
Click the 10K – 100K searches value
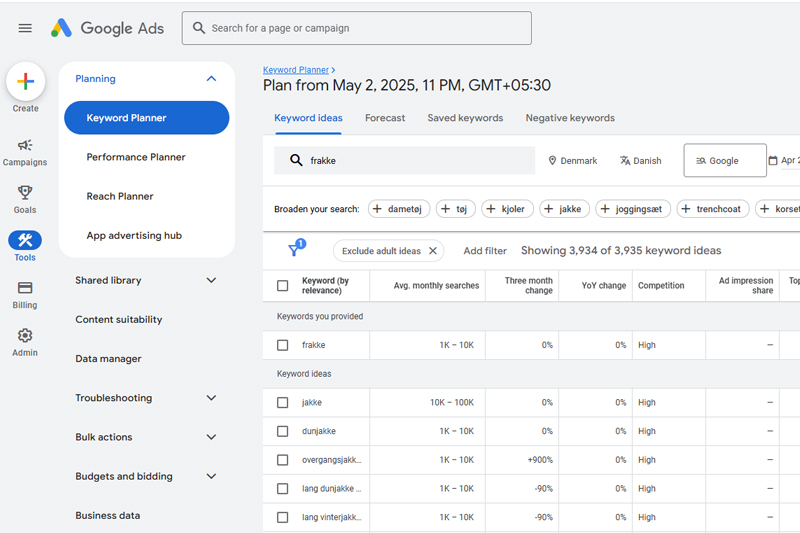click(x=452, y=402)
